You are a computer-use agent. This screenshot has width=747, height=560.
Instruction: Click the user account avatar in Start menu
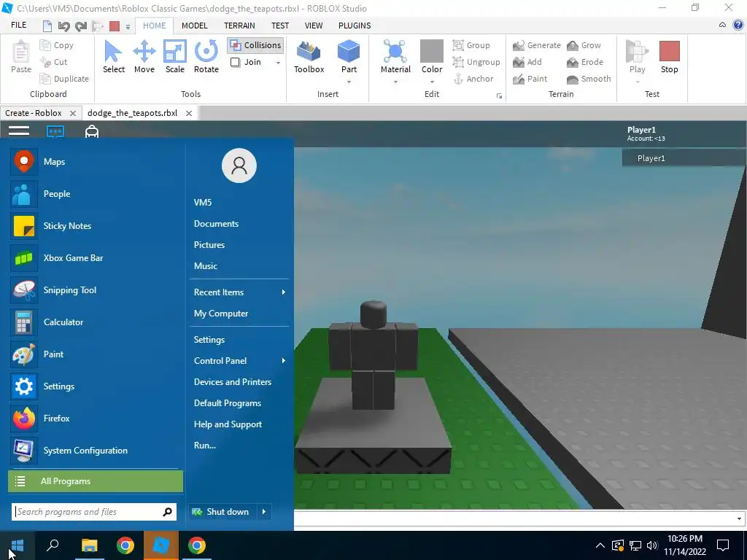(x=239, y=166)
